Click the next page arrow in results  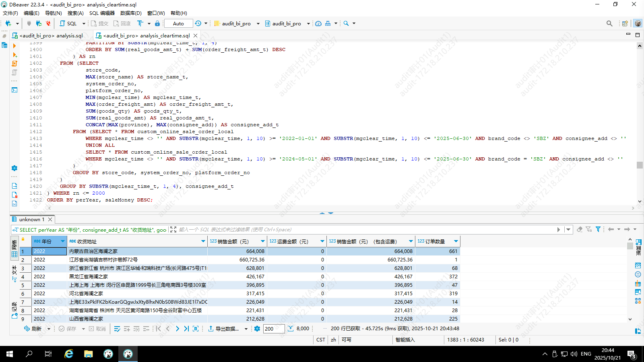click(x=177, y=329)
